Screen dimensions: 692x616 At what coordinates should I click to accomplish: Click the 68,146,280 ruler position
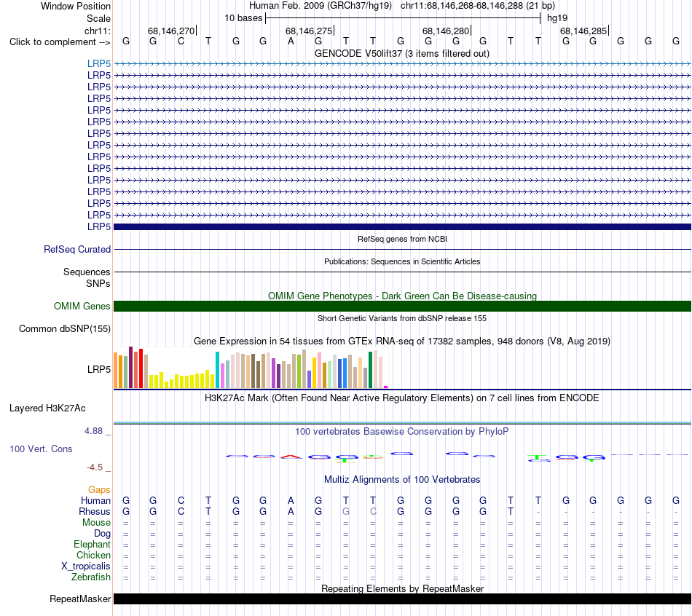(446, 31)
